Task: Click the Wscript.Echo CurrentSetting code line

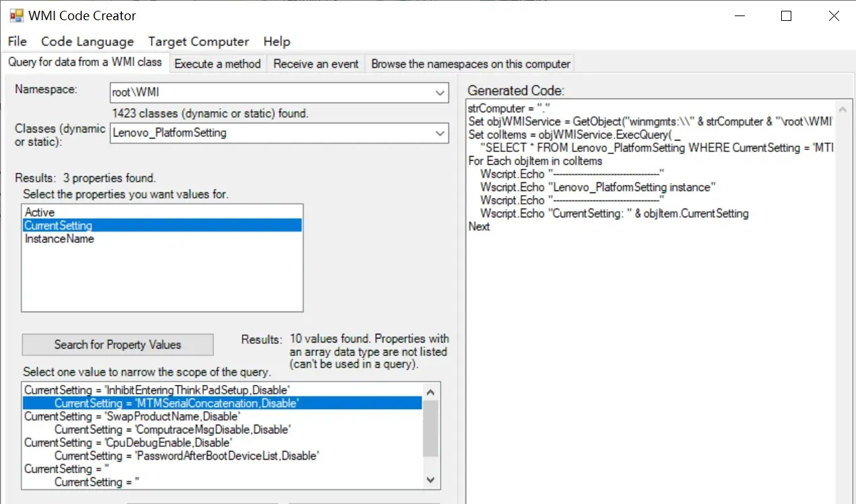Action: (x=614, y=213)
